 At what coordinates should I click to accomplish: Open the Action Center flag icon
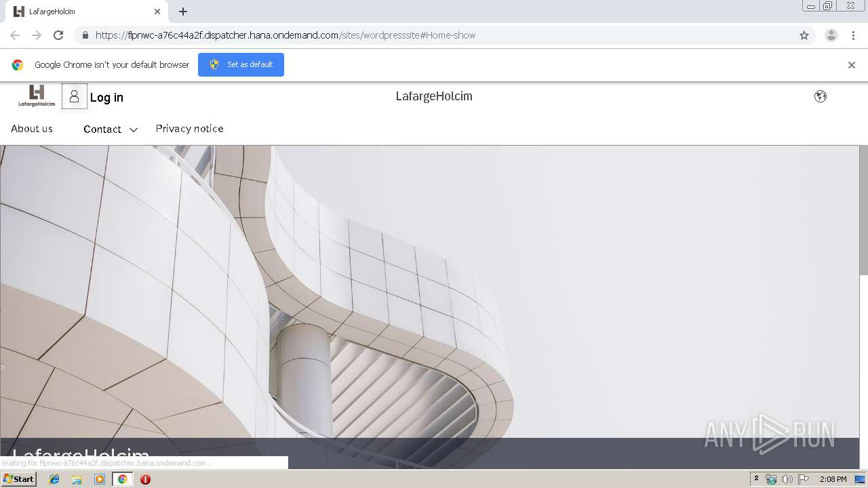(x=804, y=479)
